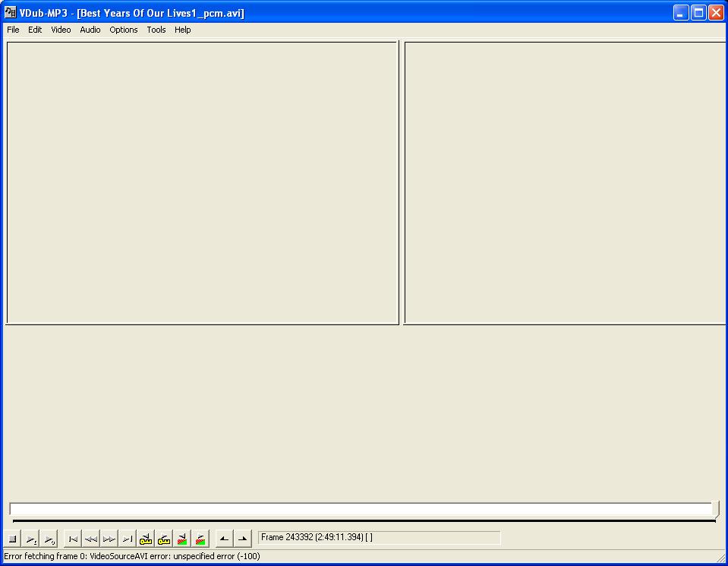728x566 pixels.
Task: Maximize the VDub-MP3 window
Action: pyautogui.click(x=698, y=13)
